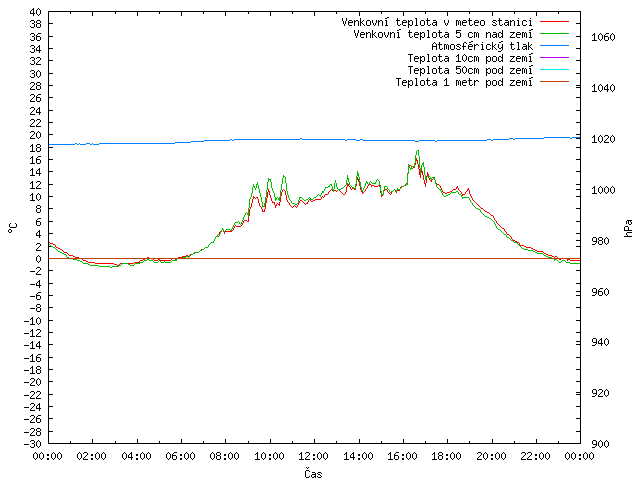Click the x-axis tick label '16:00'
This screenshot has height=480, width=640.
coord(402,456)
